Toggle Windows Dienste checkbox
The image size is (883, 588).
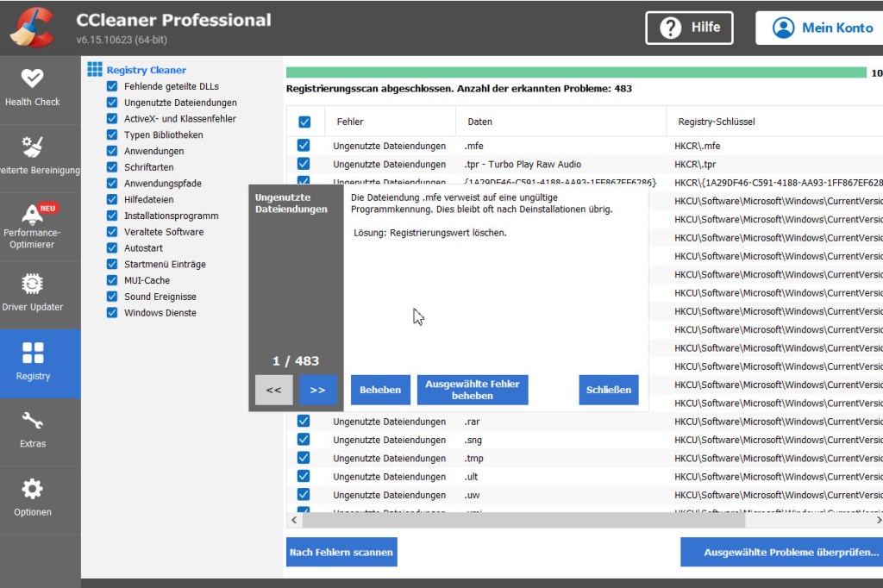click(112, 313)
